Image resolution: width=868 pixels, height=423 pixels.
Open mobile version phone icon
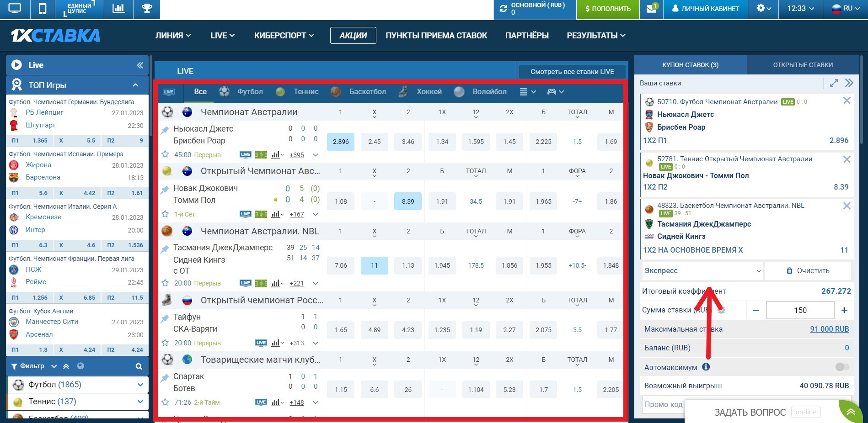43,9
